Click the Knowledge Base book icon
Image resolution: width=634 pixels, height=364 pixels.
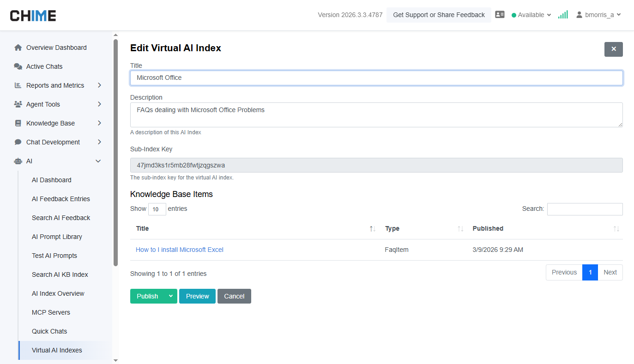tap(18, 123)
